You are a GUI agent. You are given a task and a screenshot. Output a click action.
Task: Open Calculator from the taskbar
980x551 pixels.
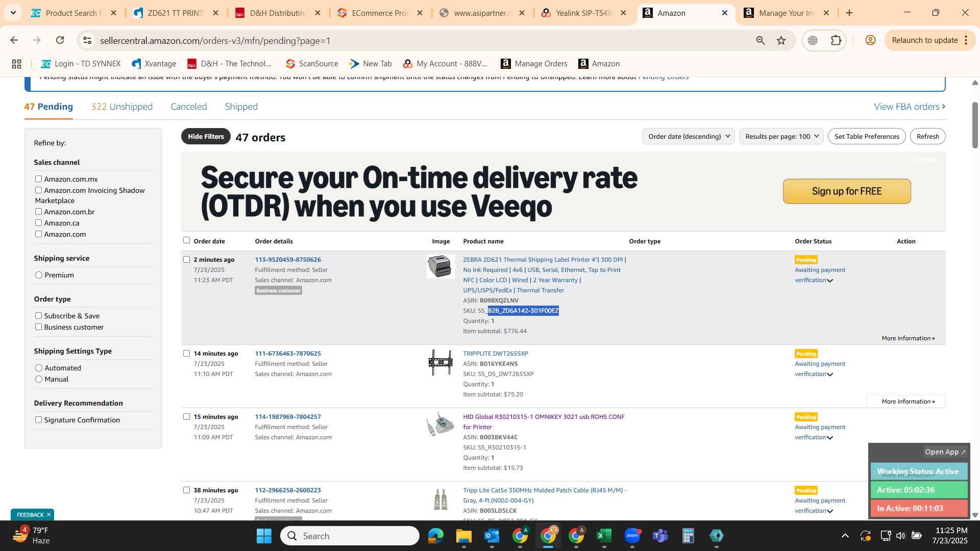pos(688,536)
